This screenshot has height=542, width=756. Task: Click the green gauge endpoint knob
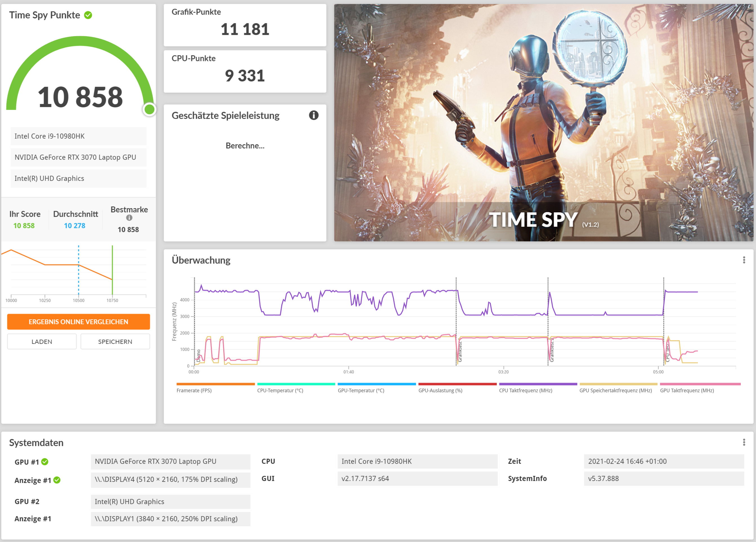tap(149, 110)
